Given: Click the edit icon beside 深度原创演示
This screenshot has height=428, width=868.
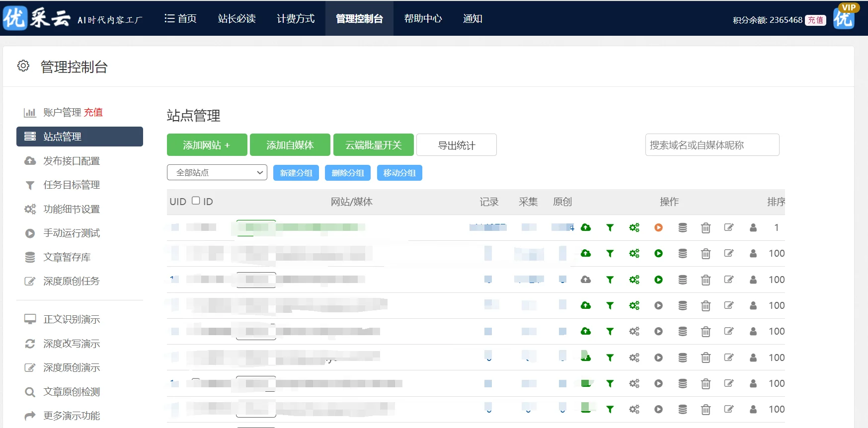Looking at the screenshot, I should [x=30, y=367].
